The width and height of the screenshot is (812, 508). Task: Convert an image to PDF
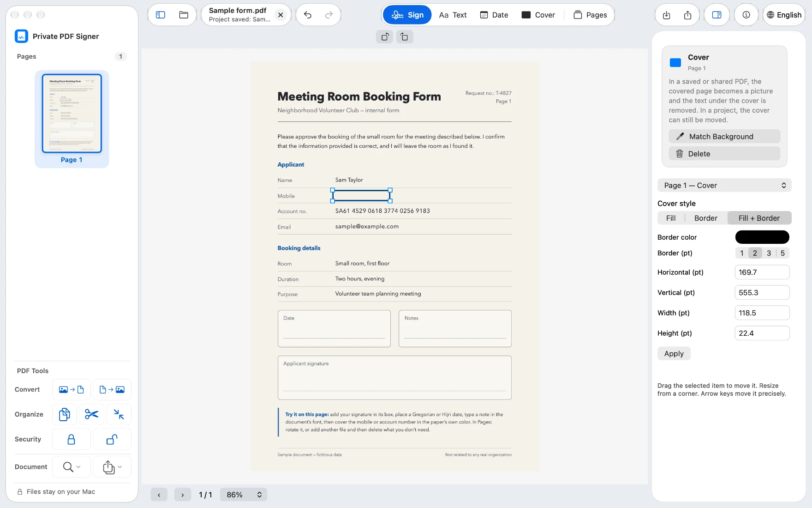click(71, 390)
